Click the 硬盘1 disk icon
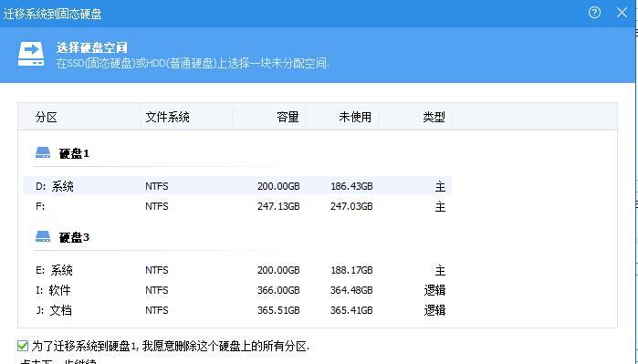 pos(43,153)
